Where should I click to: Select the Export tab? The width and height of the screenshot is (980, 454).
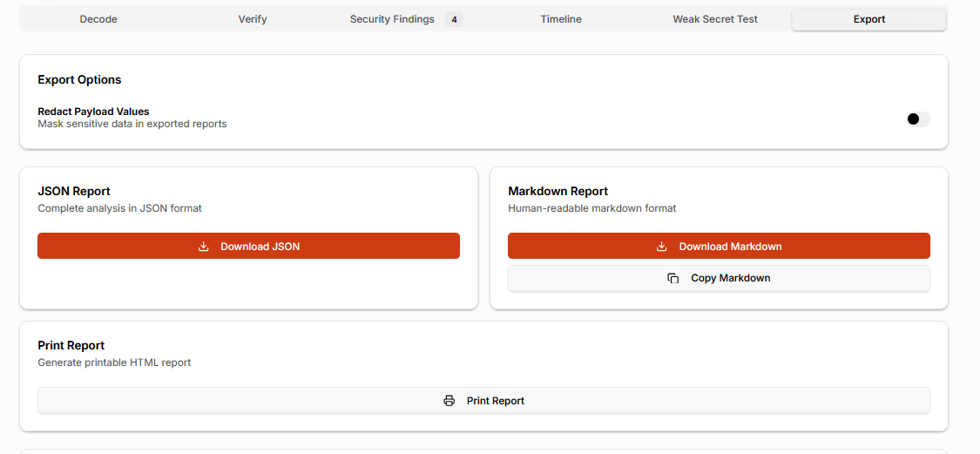click(868, 19)
